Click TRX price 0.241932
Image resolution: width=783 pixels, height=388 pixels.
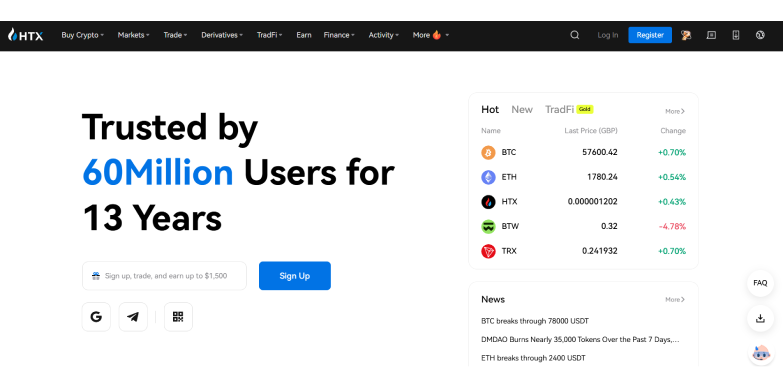600,251
